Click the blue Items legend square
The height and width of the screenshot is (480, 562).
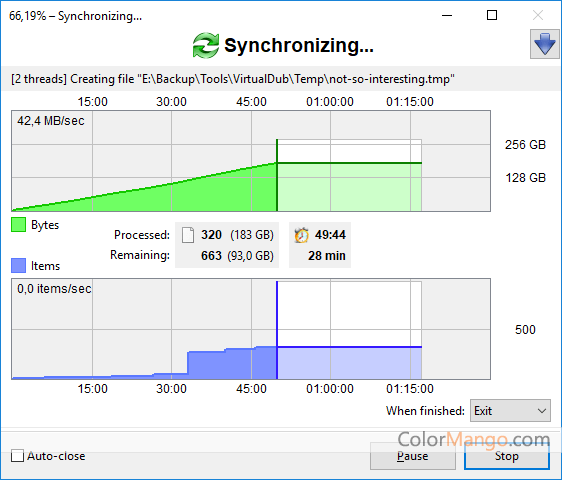point(18,266)
